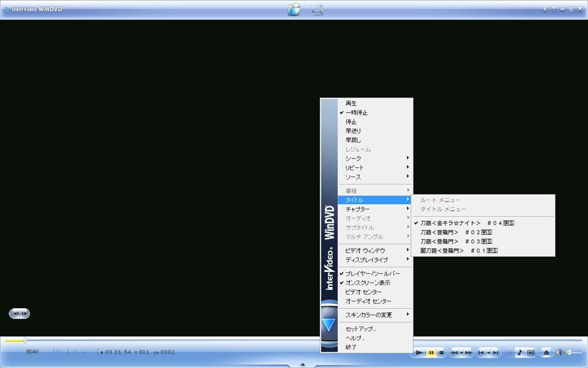Viewport: 588px width, 368px height.
Task: Expand the スキンカラーの変更 submenu
Action: [x=375, y=315]
